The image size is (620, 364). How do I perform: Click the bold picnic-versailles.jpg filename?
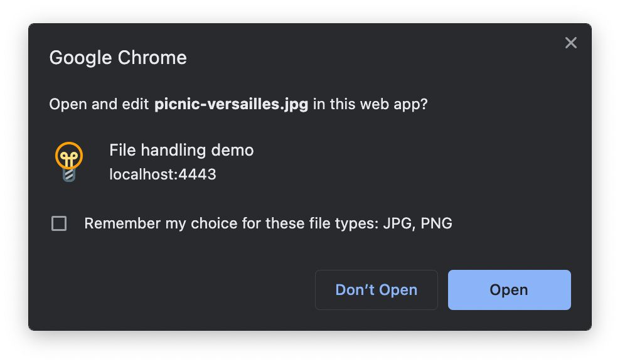point(231,104)
